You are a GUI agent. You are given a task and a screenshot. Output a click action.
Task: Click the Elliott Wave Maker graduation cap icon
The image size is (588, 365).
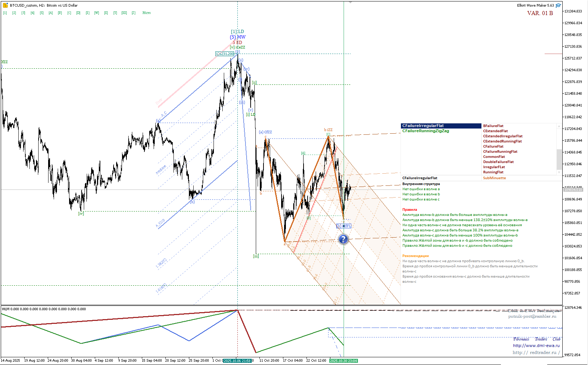click(x=558, y=6)
